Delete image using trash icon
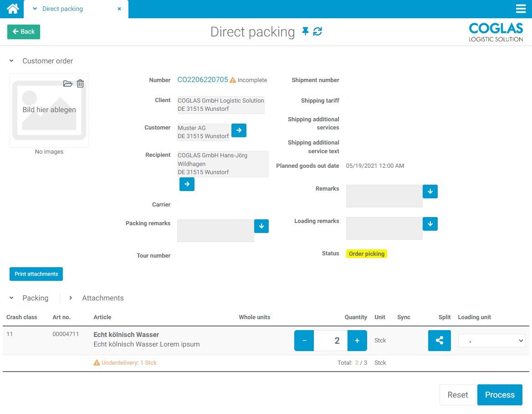Image resolution: width=532 pixels, height=414 pixels. click(x=80, y=83)
